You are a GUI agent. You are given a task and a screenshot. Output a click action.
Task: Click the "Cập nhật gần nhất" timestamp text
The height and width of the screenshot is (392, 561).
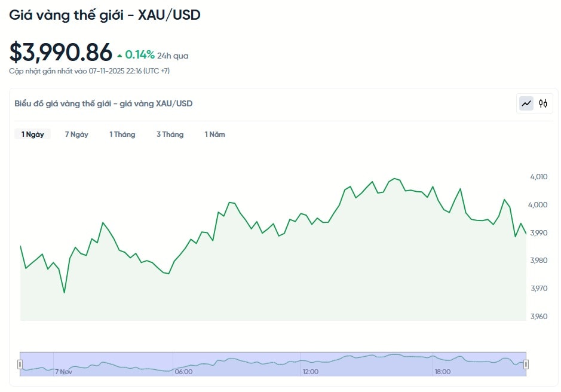[x=90, y=71]
